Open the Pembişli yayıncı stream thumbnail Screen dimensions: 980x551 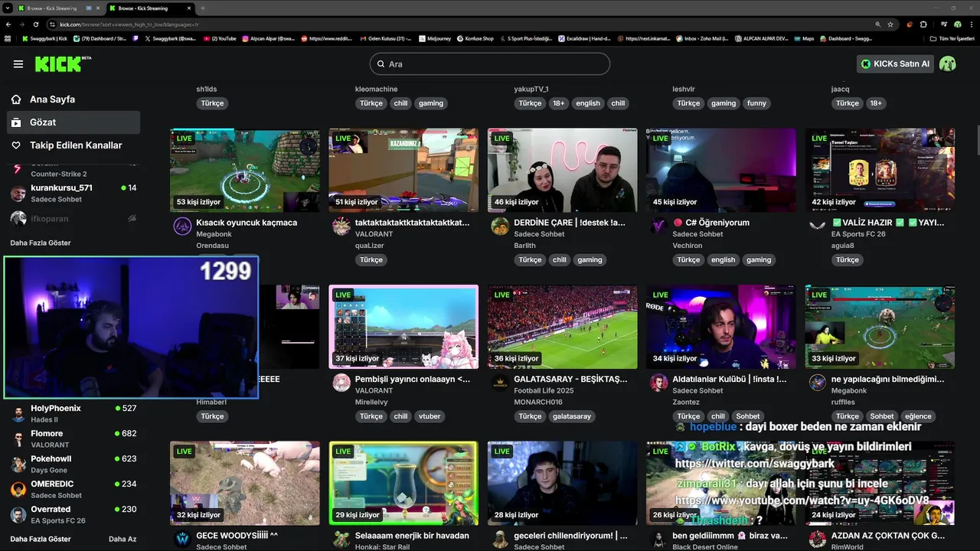403,327
